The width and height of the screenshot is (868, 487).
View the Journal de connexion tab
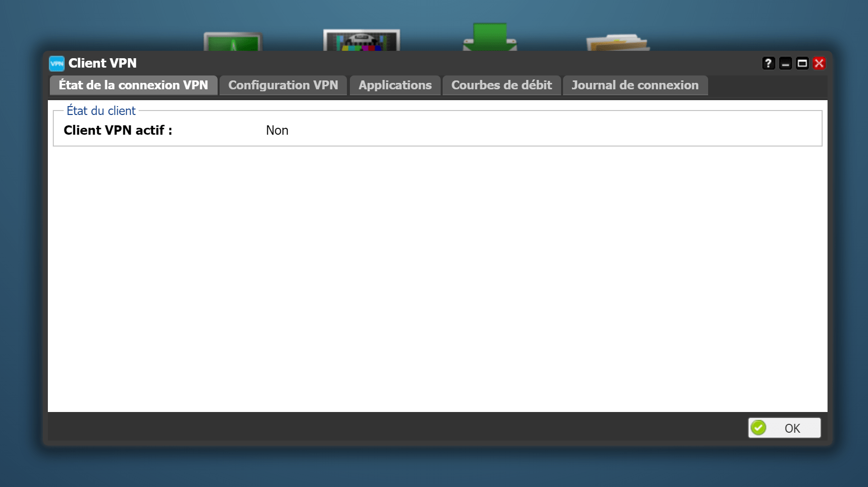[635, 85]
